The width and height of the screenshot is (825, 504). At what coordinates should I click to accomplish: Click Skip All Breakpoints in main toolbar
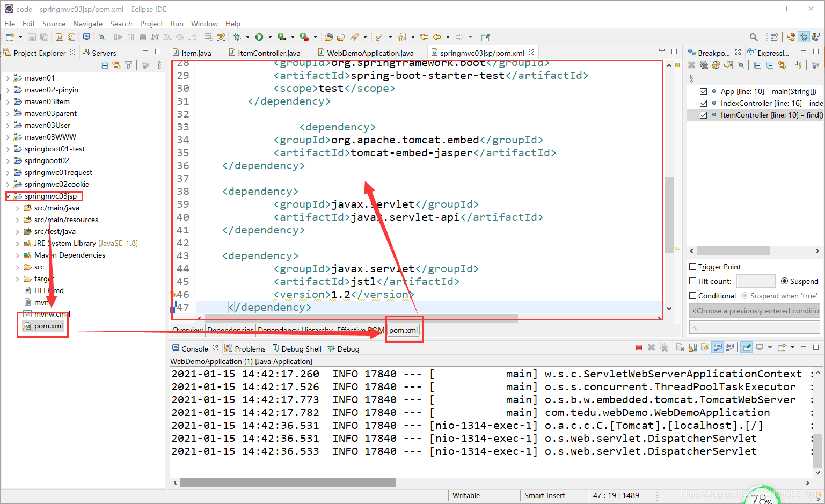[x=101, y=37]
